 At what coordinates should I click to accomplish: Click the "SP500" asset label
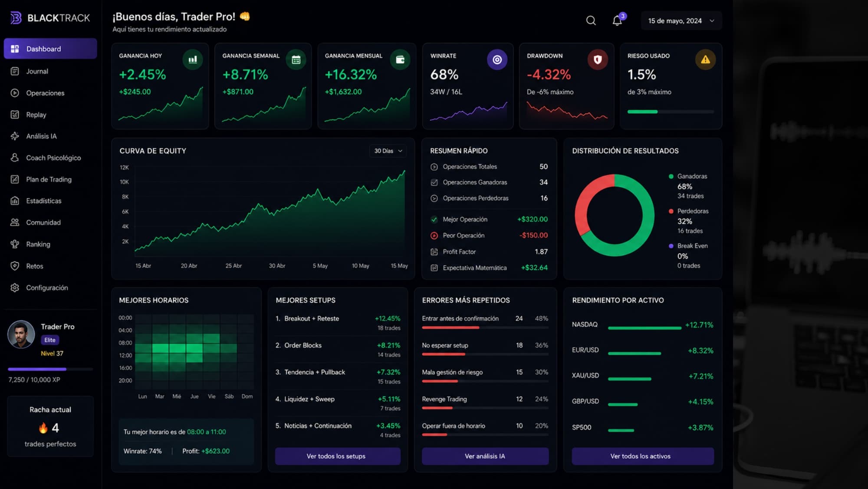582,427
